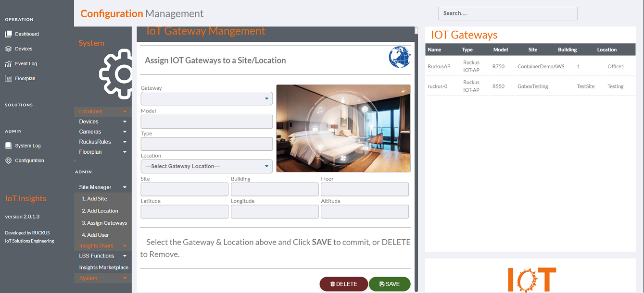Click the Site input field

[185, 189]
